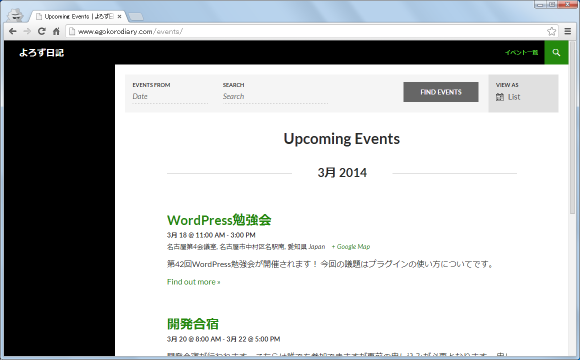Close the Upcoming Events tab

pyautogui.click(x=119, y=17)
